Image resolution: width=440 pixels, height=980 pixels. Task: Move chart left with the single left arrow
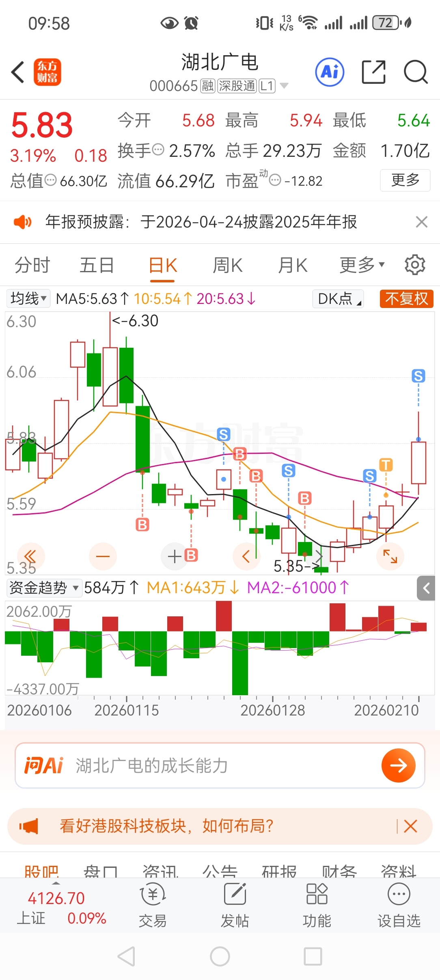point(246,556)
